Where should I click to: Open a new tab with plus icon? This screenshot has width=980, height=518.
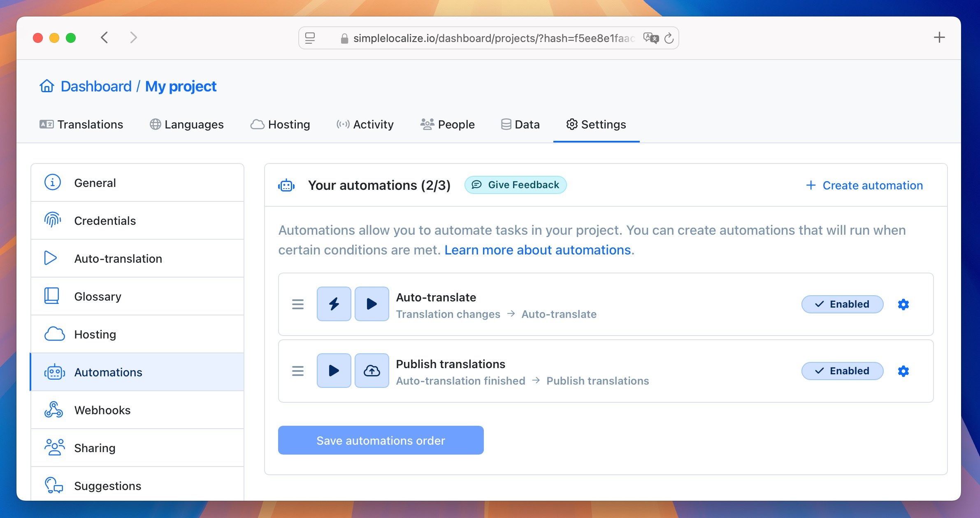[x=939, y=37]
